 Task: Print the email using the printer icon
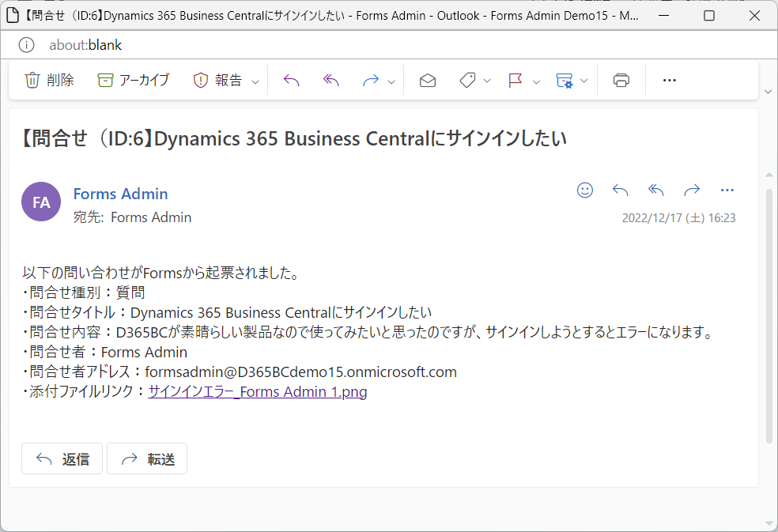coord(621,80)
